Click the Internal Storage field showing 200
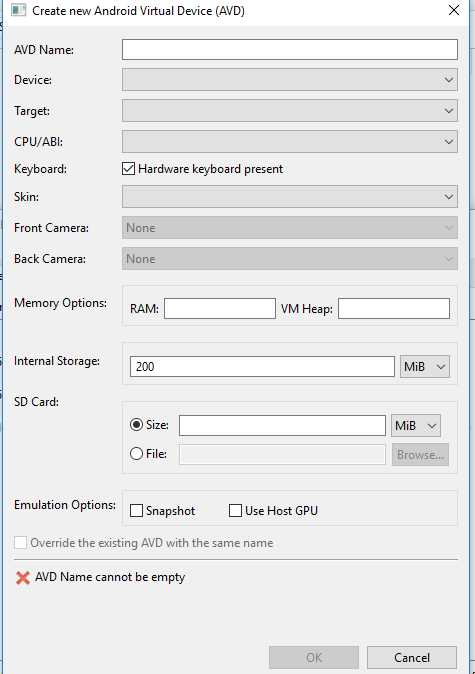 [x=262, y=367]
